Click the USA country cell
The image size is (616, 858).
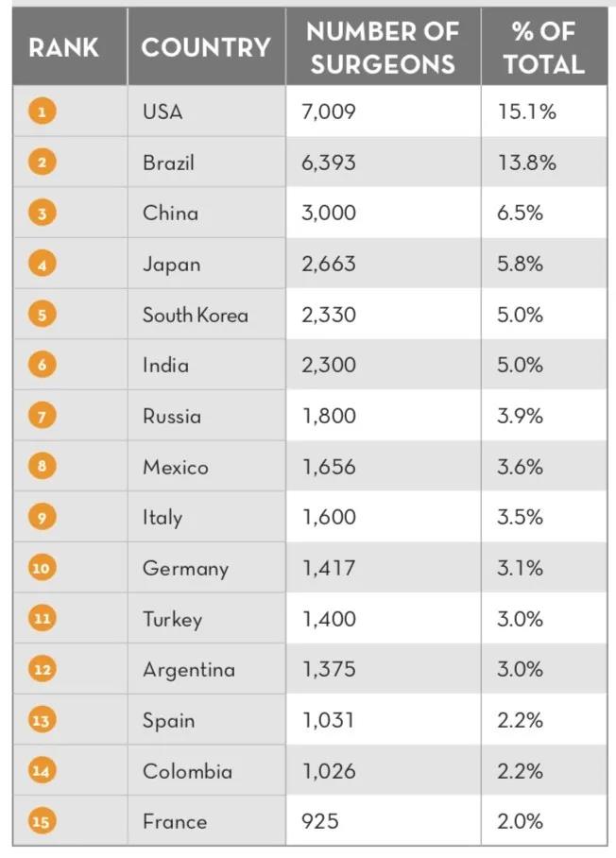point(163,112)
